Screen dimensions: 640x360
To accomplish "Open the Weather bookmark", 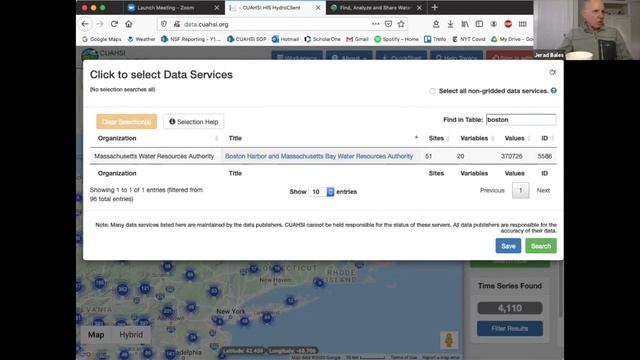I will (141, 39).
